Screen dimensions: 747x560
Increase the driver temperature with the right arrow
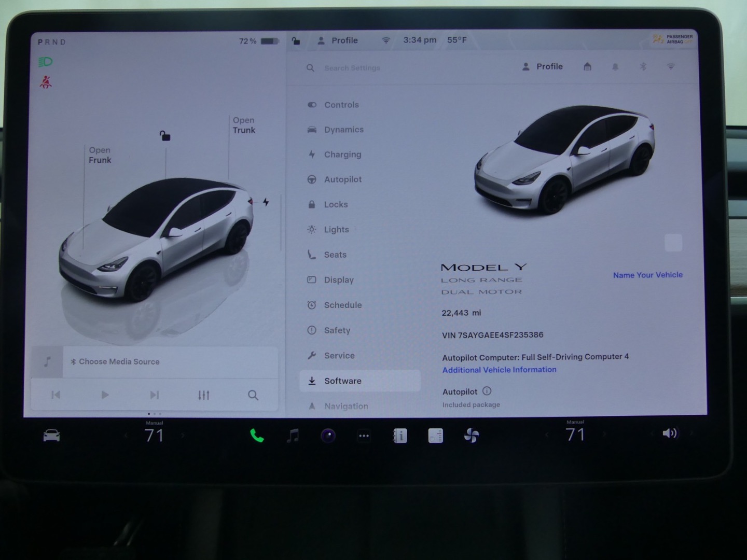pos(183,436)
